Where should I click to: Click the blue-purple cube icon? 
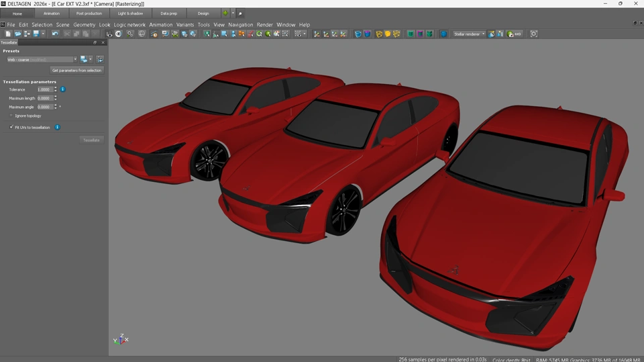[x=367, y=34]
